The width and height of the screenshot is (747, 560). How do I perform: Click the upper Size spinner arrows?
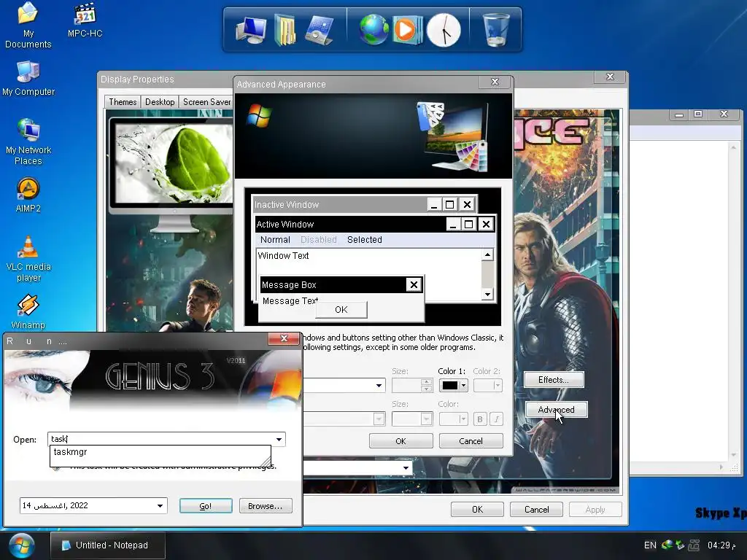point(426,385)
